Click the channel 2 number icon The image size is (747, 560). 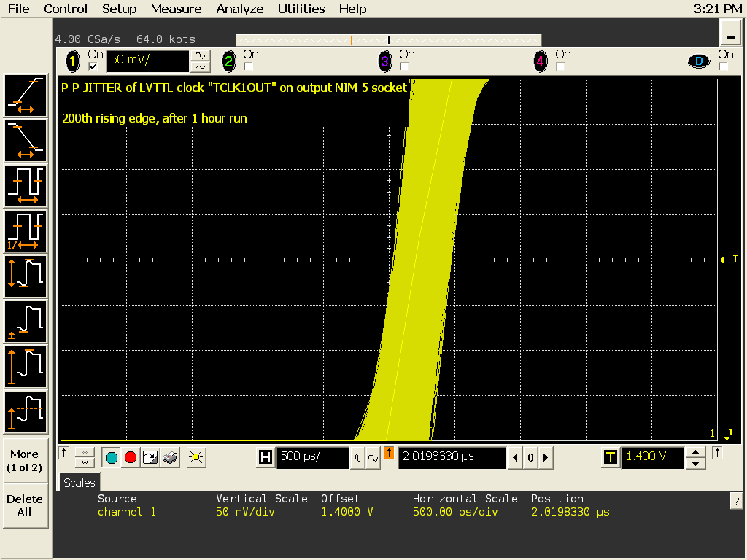click(229, 61)
